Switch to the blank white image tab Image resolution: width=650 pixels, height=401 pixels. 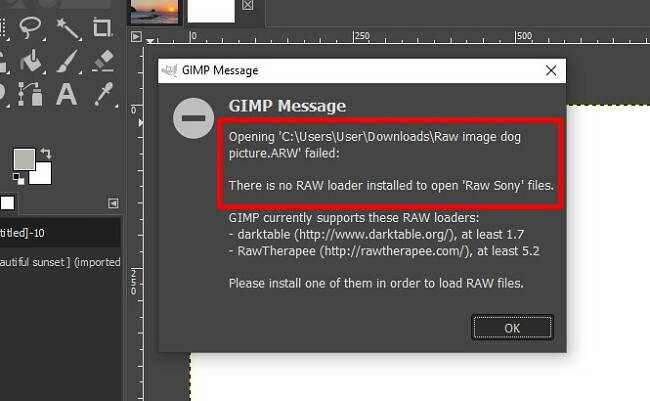click(211, 11)
